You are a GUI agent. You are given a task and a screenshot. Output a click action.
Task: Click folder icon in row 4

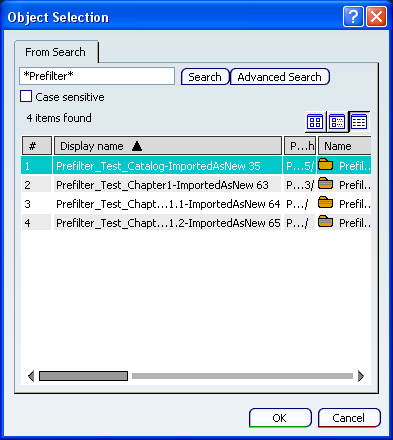(325, 222)
